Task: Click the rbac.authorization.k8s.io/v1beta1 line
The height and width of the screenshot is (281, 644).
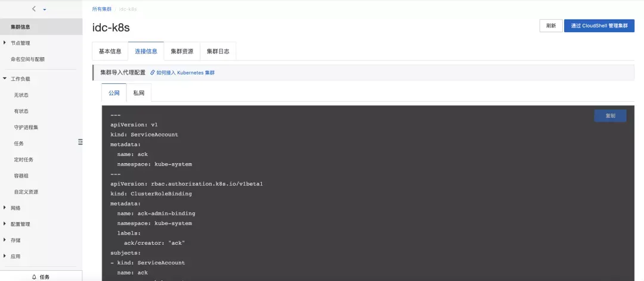Action: tap(187, 184)
